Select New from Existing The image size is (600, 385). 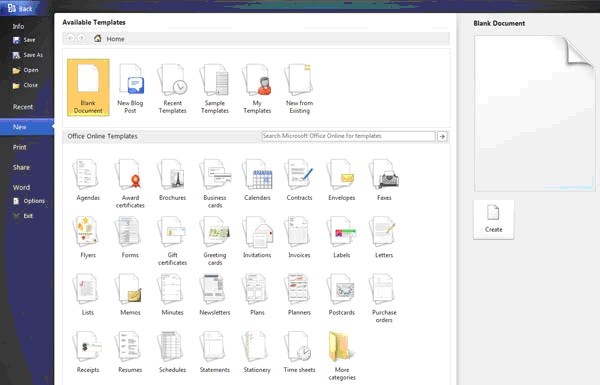coord(299,89)
